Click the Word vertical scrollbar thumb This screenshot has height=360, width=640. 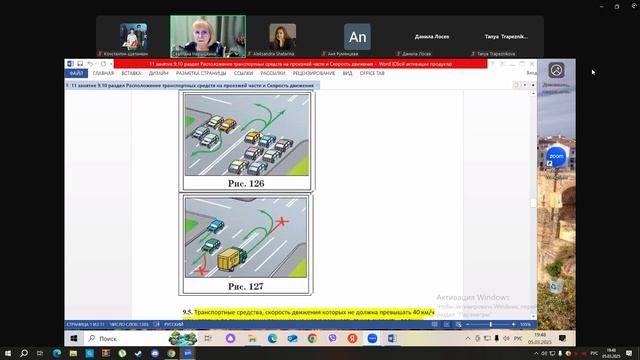pyautogui.click(x=533, y=203)
